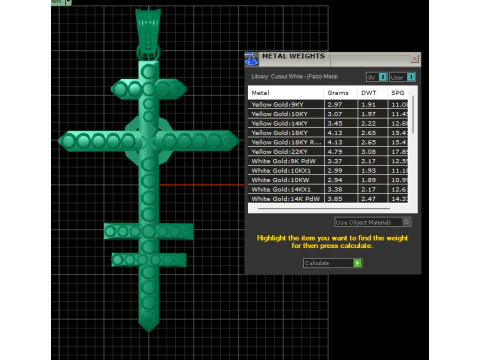
Task: Select the Yellow Gold:10KY row
Action: tap(328, 114)
